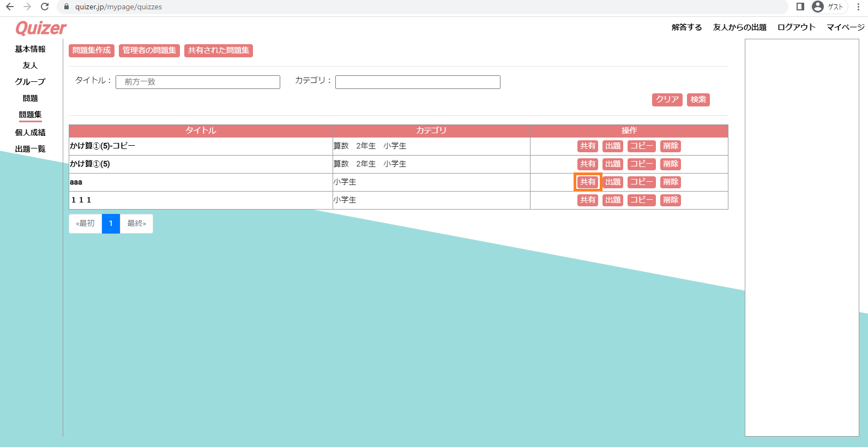Open the title 1 1 1

click(81, 200)
